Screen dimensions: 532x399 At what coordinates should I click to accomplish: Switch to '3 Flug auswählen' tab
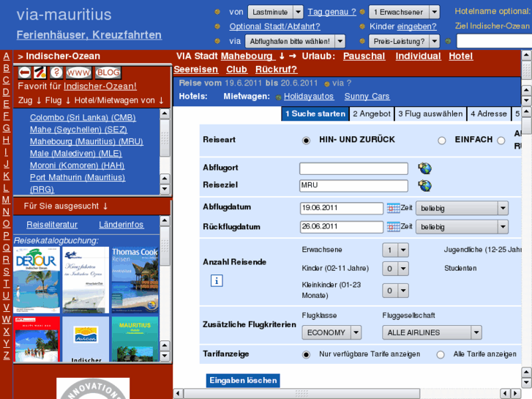point(430,113)
